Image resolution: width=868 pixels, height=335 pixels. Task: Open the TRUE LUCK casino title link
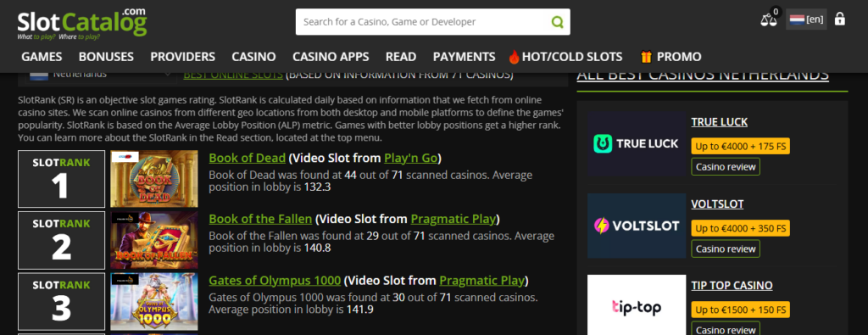pos(719,122)
